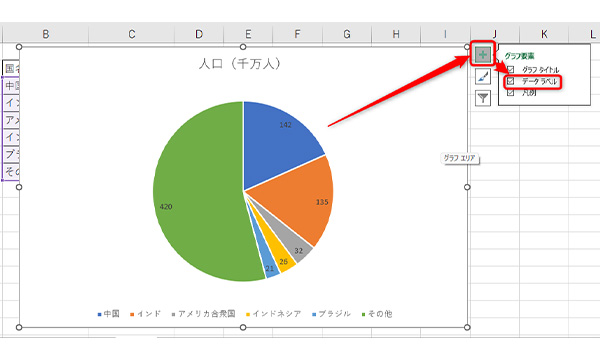Open the Chart Elements plus button

click(483, 55)
